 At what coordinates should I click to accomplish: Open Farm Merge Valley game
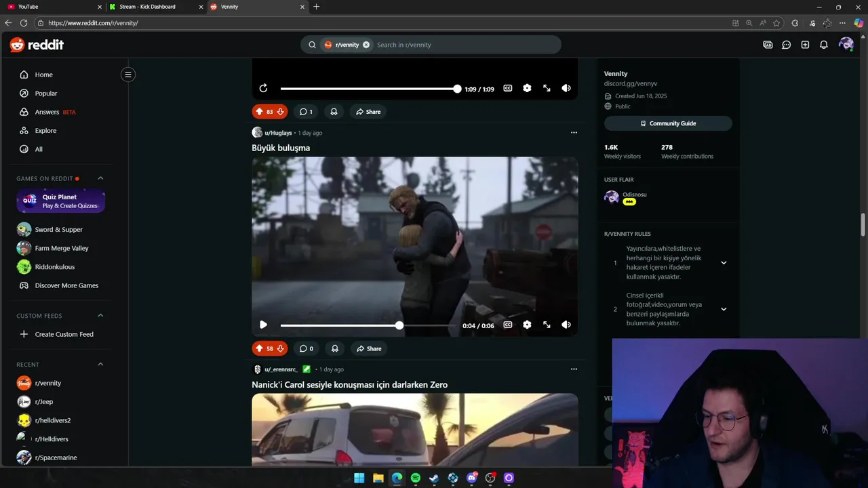click(61, 248)
